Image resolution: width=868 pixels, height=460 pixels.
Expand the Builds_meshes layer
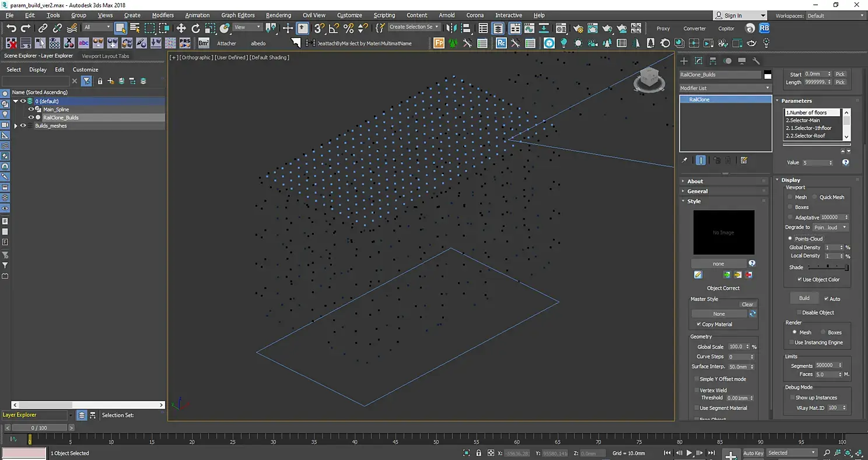(16, 126)
